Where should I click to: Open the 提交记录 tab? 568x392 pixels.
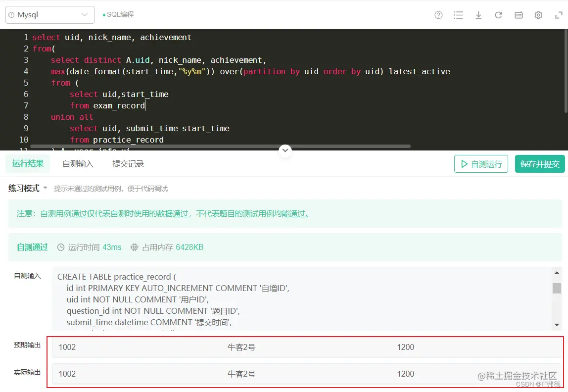click(128, 164)
